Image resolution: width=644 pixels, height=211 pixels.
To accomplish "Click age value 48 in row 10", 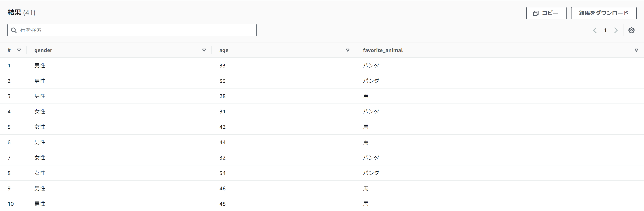I will point(222,204).
